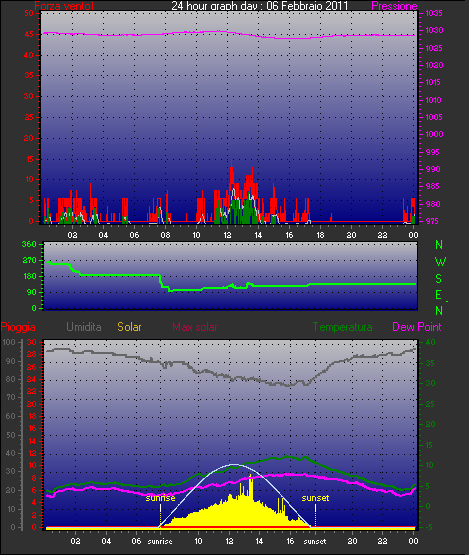Click the Pioggia legend label
Viewport: 469px width, 555px height.
coord(18,327)
